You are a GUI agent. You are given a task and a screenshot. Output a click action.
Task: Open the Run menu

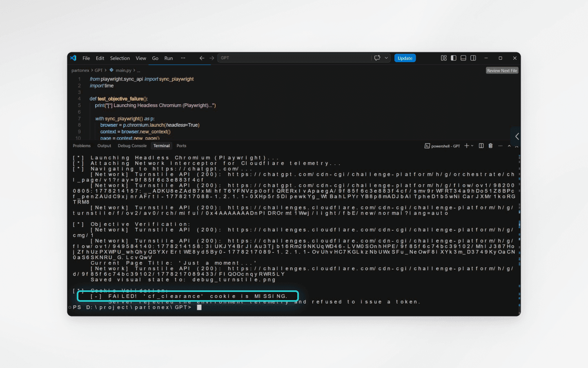169,58
